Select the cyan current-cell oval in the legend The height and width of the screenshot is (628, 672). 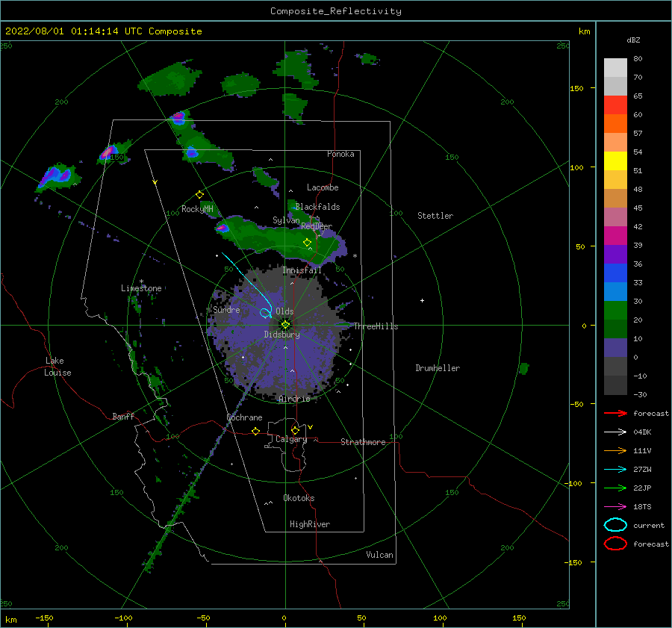pos(615,525)
